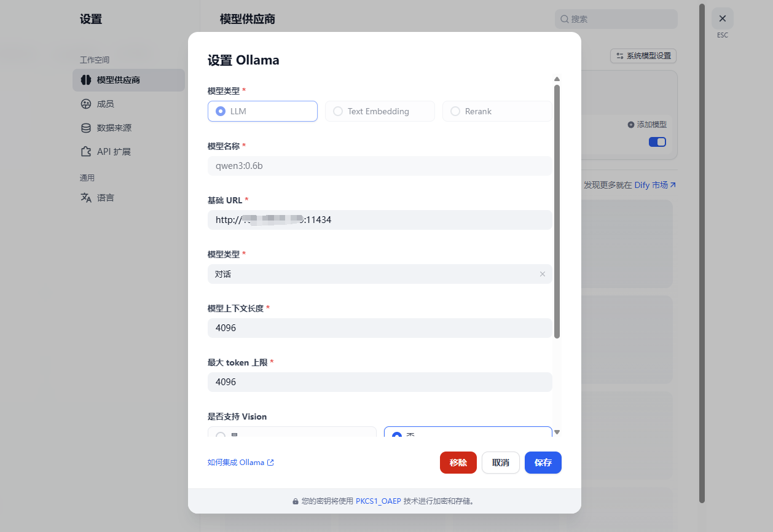Click the blue 保存 button

[x=543, y=463]
